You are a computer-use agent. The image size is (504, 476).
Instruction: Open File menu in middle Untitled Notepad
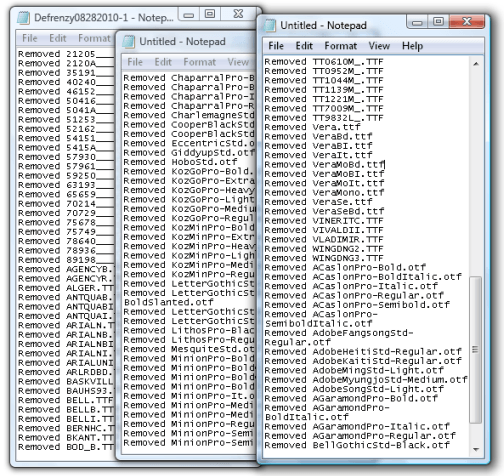pos(135,62)
